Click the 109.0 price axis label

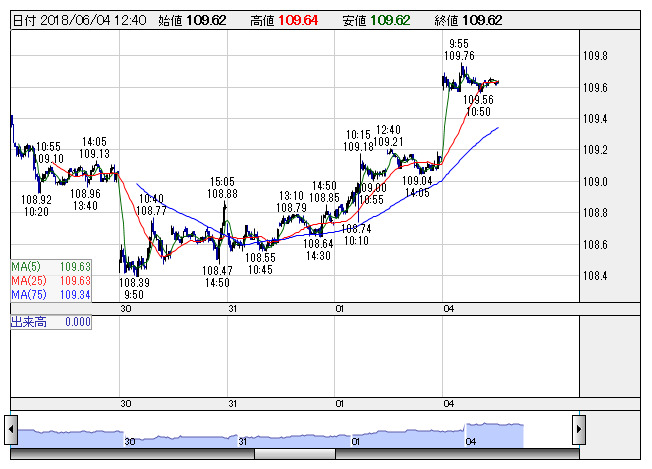(595, 182)
